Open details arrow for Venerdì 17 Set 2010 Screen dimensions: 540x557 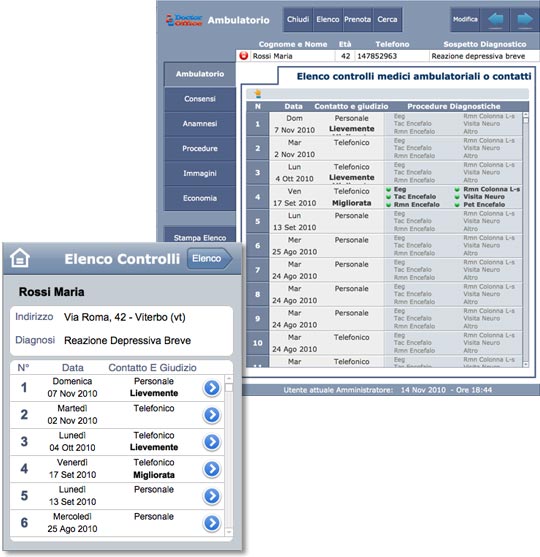click(x=212, y=469)
